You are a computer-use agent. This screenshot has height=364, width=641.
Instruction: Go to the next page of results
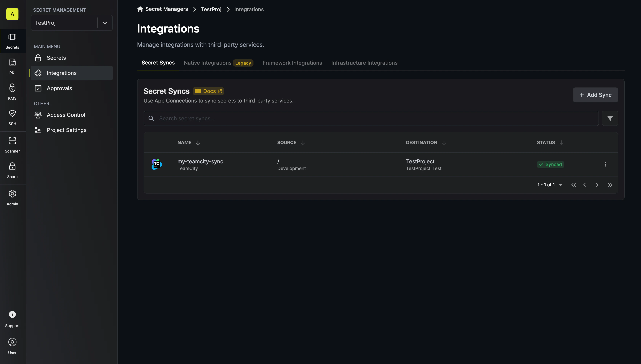597,185
